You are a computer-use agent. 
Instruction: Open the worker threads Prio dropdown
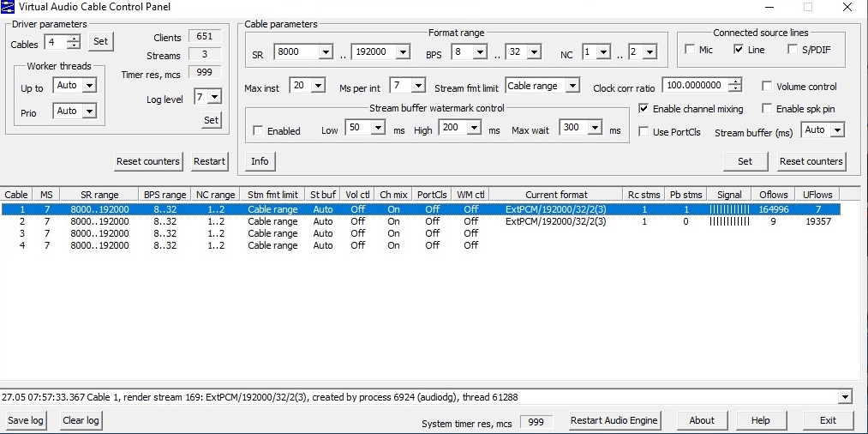tap(90, 111)
